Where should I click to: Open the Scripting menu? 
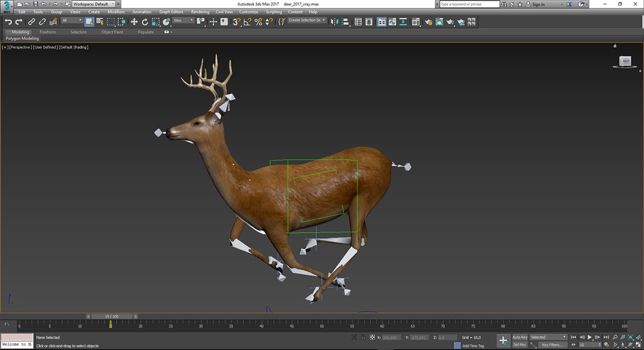(274, 12)
